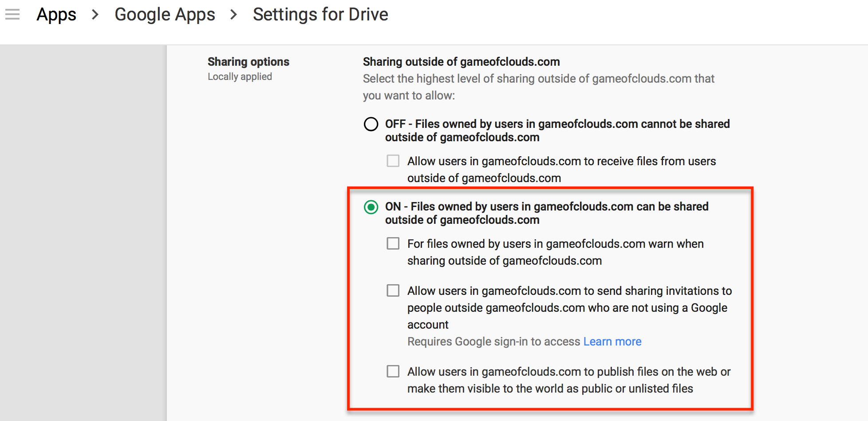Select ON sharing outside domain radio
The height and width of the screenshot is (421, 868).
371,207
